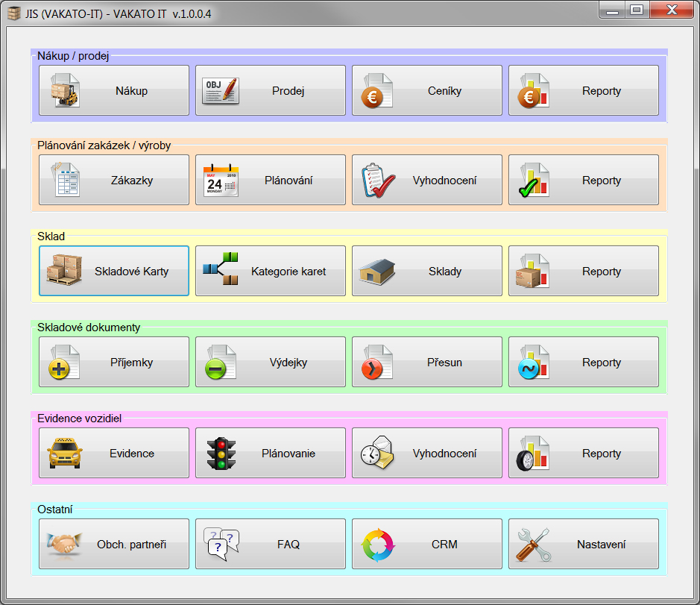
Task: Open Plánovanie with the traffic light icon
Action: coord(271,453)
